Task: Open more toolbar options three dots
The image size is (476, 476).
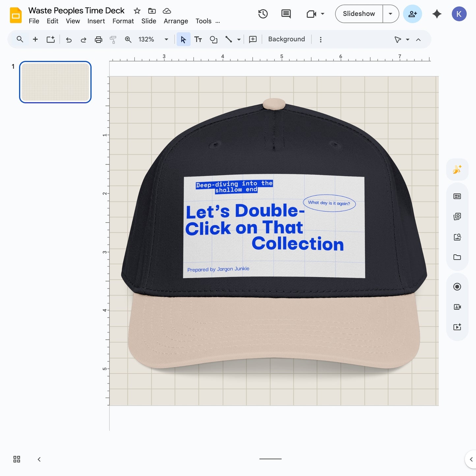Action: pos(321,40)
